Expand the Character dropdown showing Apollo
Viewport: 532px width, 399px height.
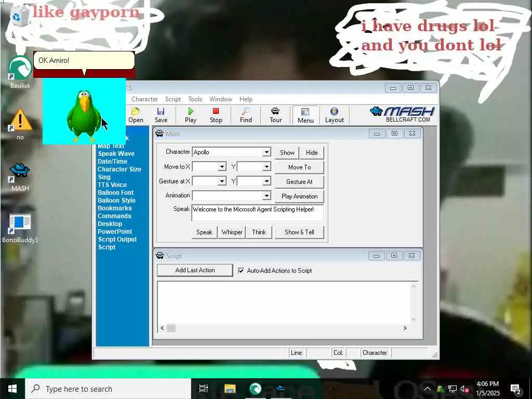(267, 152)
